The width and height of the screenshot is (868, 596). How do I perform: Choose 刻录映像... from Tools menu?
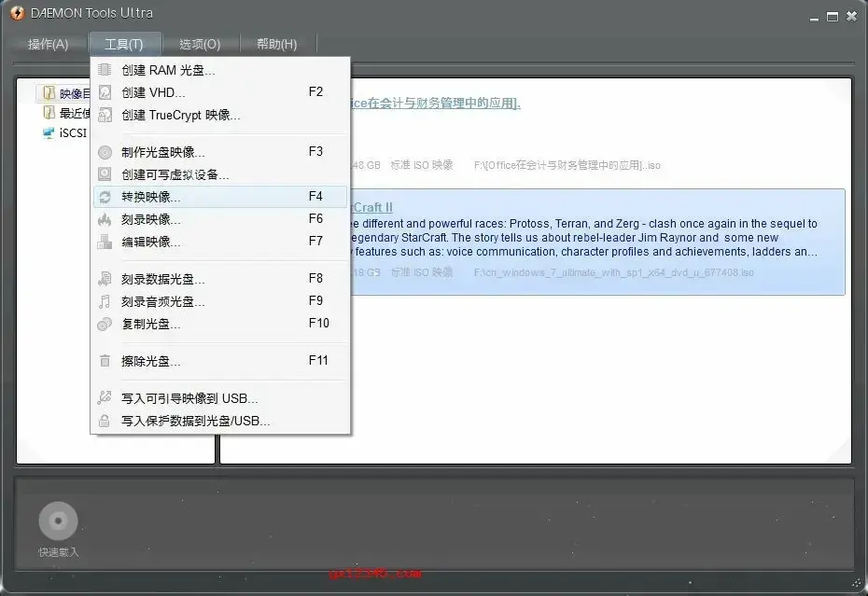click(220, 219)
